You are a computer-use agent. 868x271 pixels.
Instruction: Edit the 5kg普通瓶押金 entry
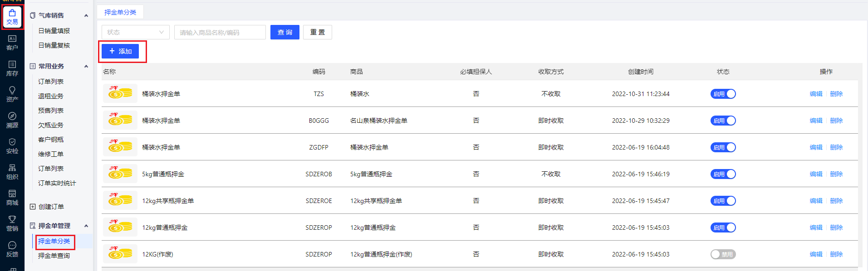(816, 174)
